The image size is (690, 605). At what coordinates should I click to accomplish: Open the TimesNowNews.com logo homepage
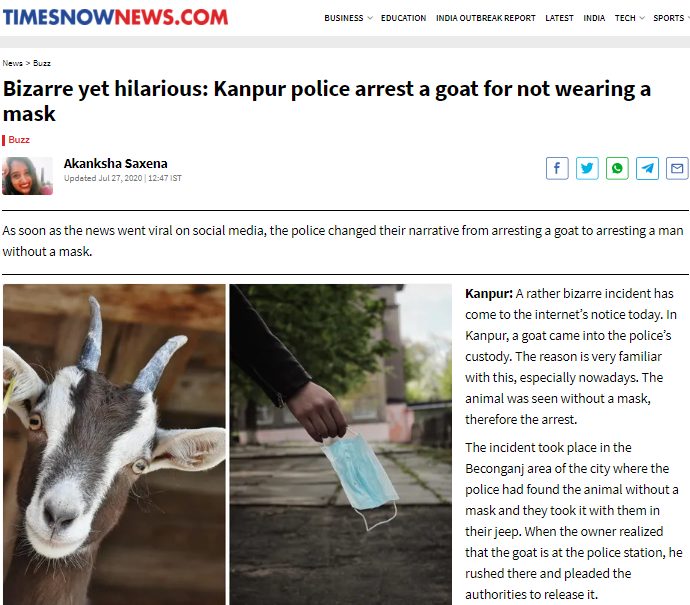pos(116,17)
